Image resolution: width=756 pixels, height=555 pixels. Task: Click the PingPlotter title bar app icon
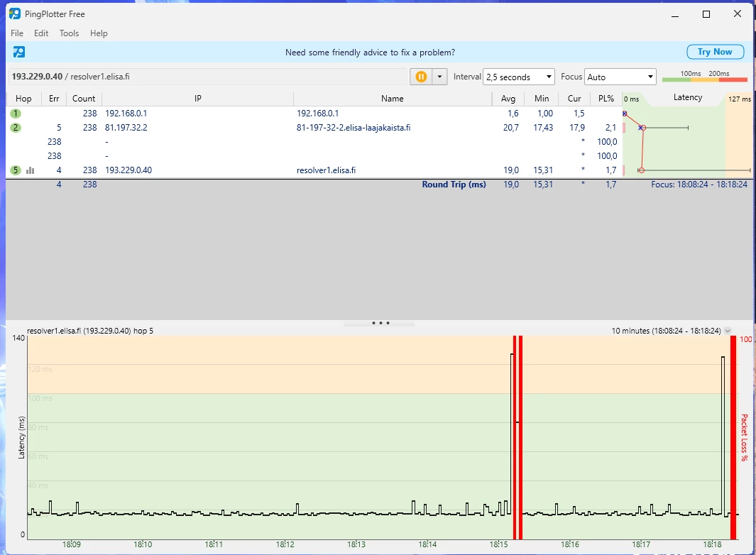pos(15,13)
